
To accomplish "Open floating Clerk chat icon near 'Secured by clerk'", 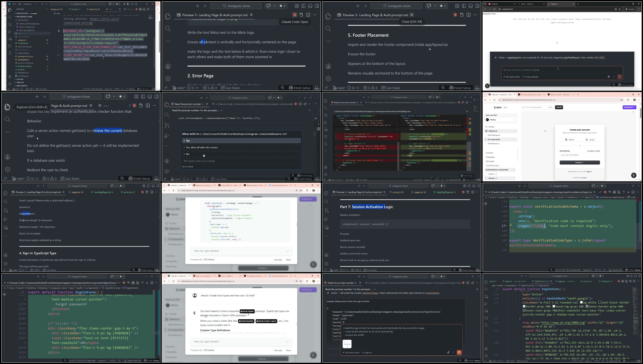I will [x=633, y=175].
